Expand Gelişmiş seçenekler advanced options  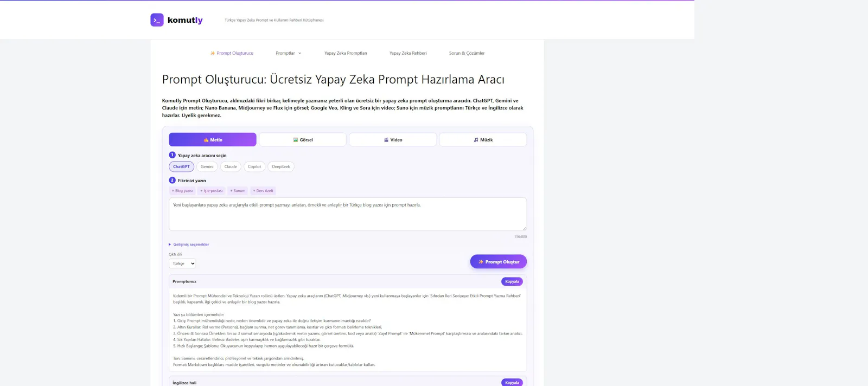pos(189,245)
